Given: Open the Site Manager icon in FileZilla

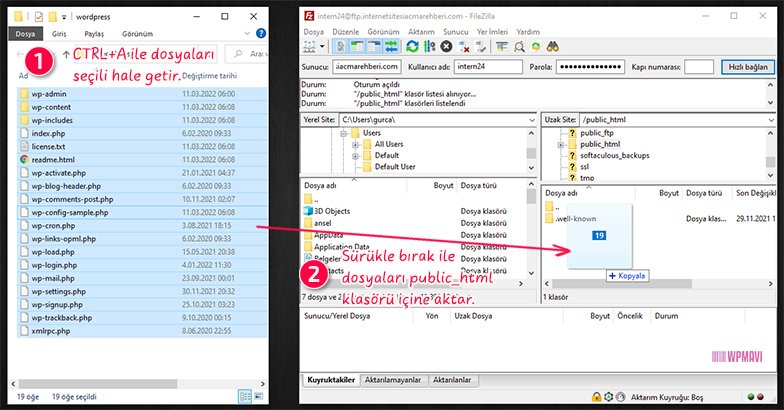Looking at the screenshot, I should (x=310, y=46).
